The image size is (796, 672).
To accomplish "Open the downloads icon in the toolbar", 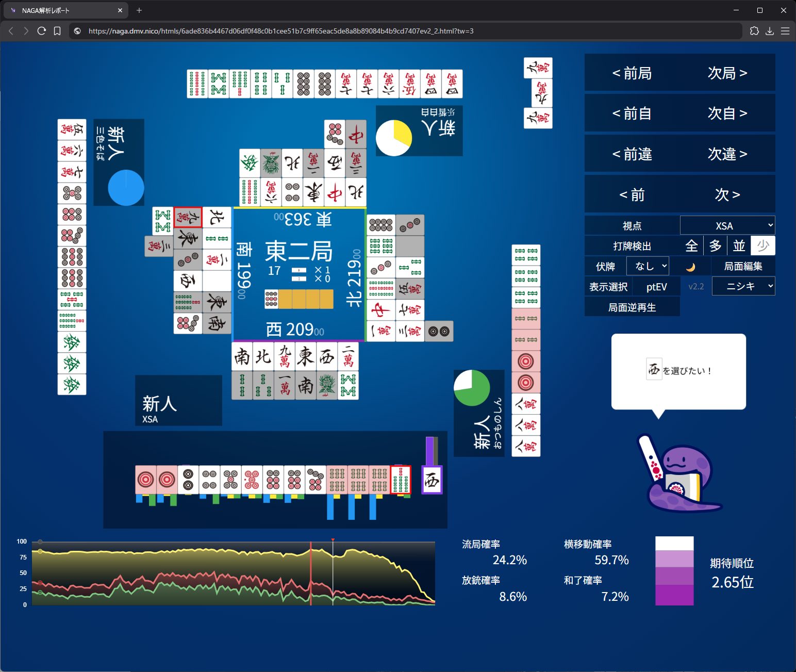I will [770, 31].
